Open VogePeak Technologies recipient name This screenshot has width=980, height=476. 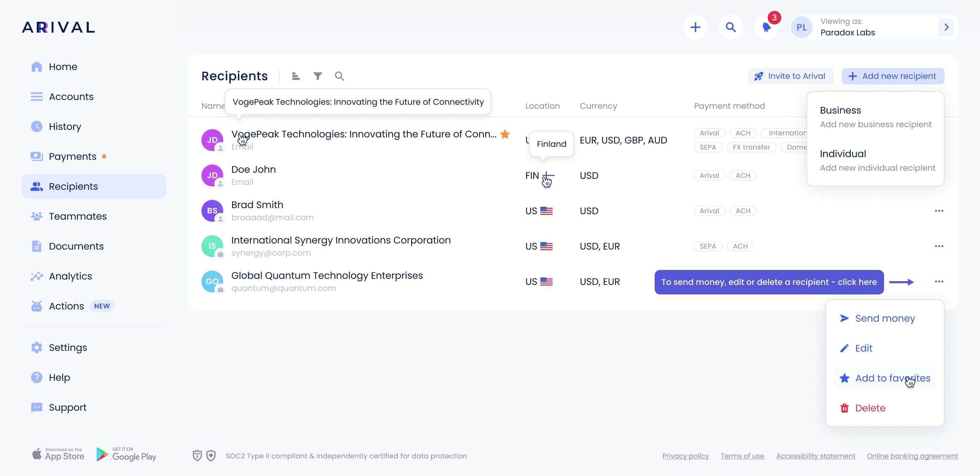coord(364,134)
